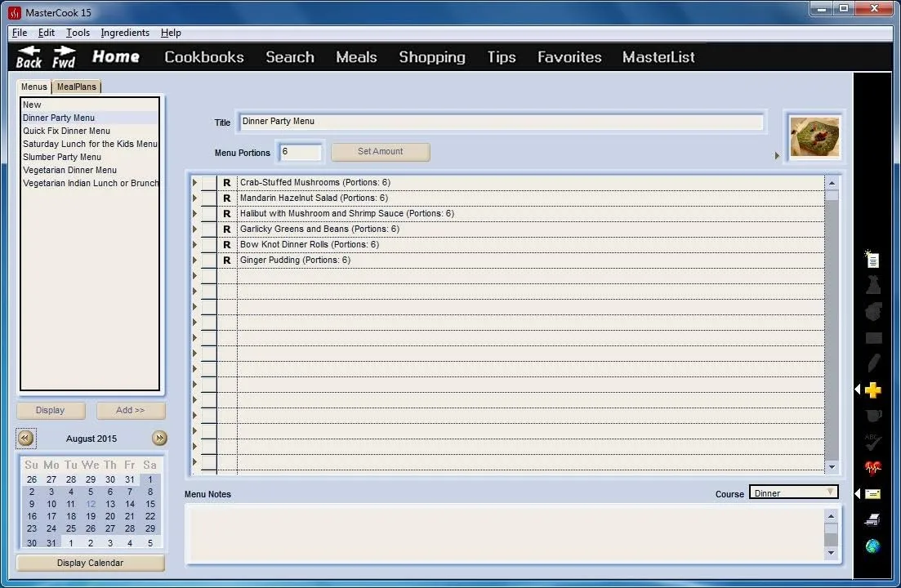
Task: Open the red heart nutrition icon
Action: pos(872,468)
